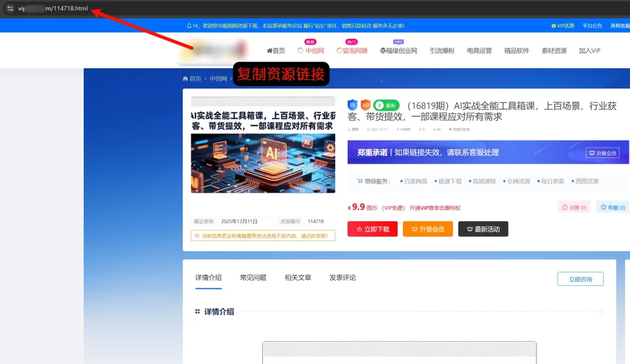Screen dimensions: 630x364
Task: Click the blue shield badge beside title
Action: [x=353, y=105]
